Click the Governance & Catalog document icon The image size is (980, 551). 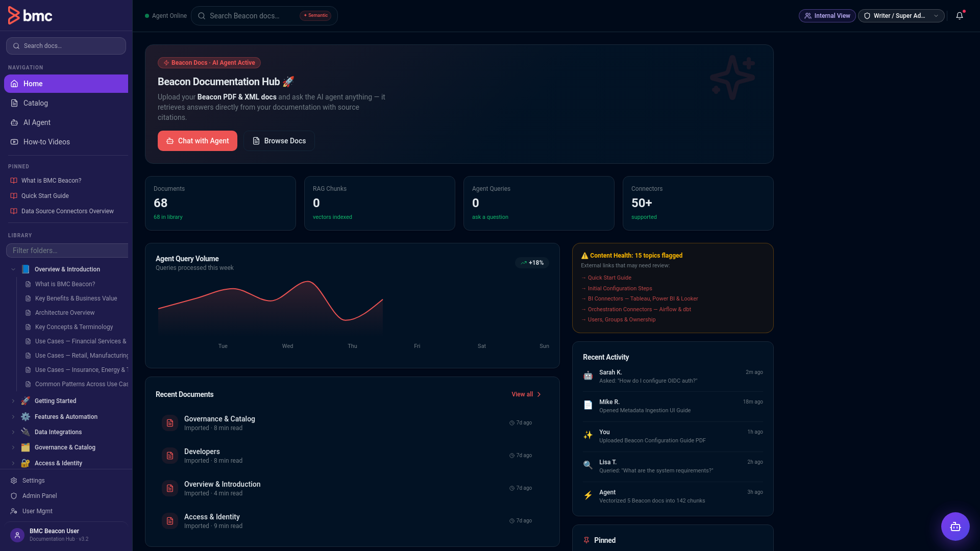click(170, 423)
